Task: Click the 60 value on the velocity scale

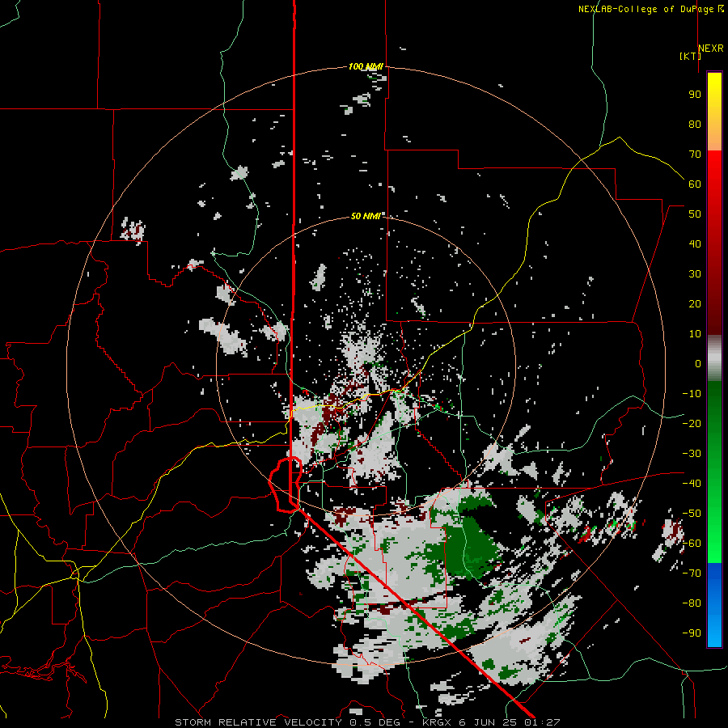Action: coord(695,184)
